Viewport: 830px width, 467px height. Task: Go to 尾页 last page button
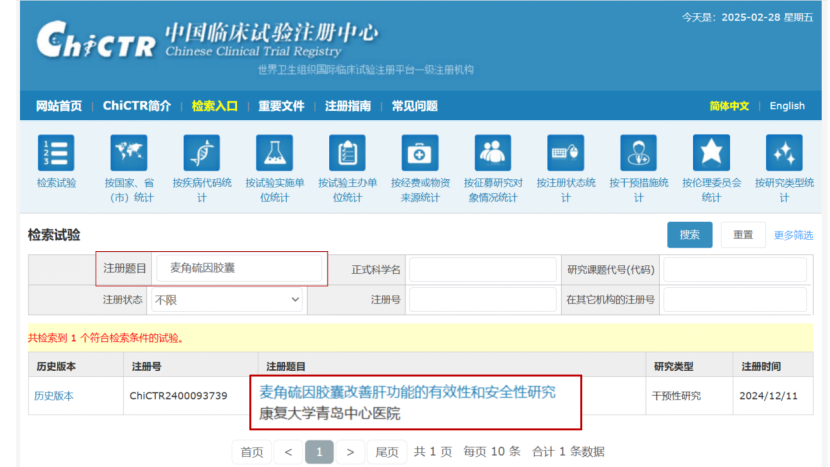[x=387, y=452]
